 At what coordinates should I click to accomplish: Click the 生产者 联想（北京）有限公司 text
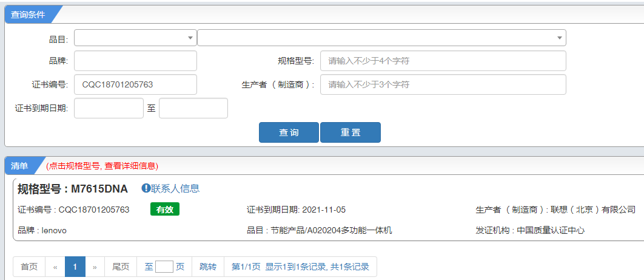pyautogui.click(x=555, y=210)
